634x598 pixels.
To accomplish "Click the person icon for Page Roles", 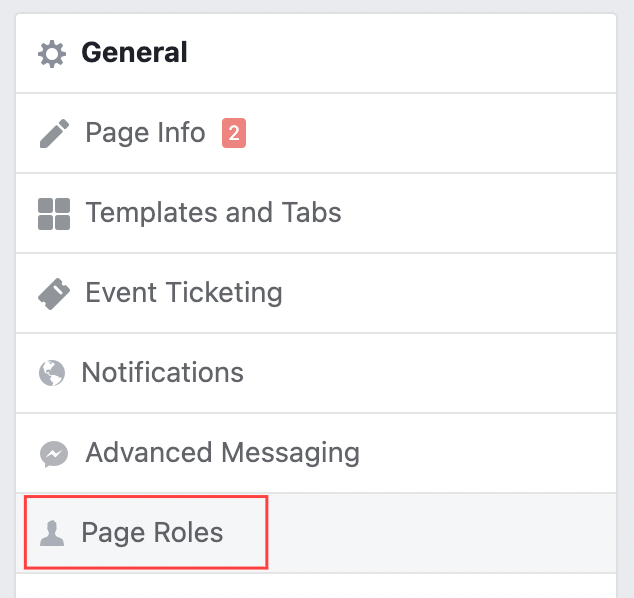I will 52,533.
